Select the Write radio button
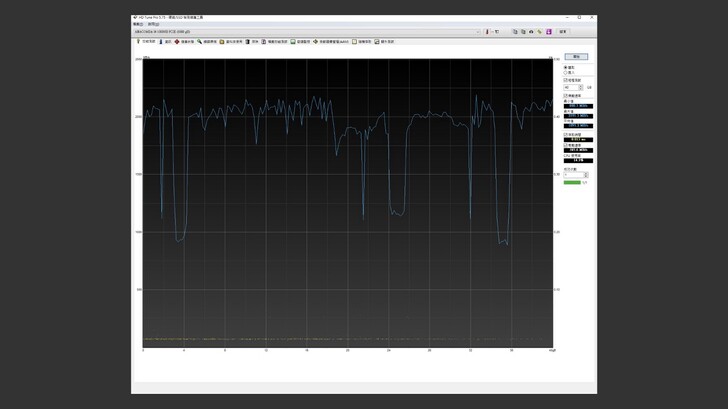This screenshot has height=409, width=728. (567, 73)
